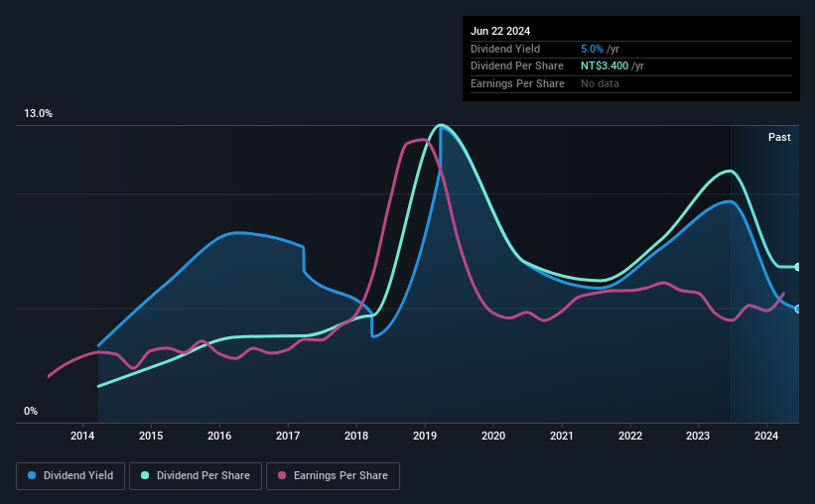The width and height of the screenshot is (815, 504).
Task: Click the 5.0% dividend yield value
Action: coord(592,49)
